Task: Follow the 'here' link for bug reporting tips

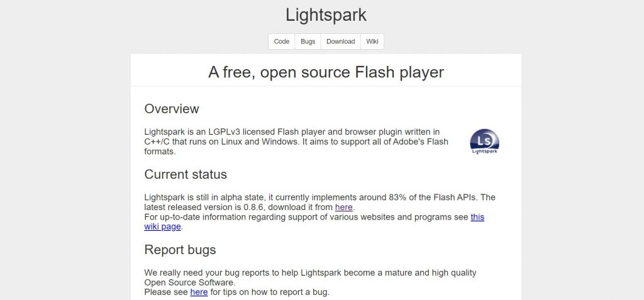Action: tap(199, 292)
